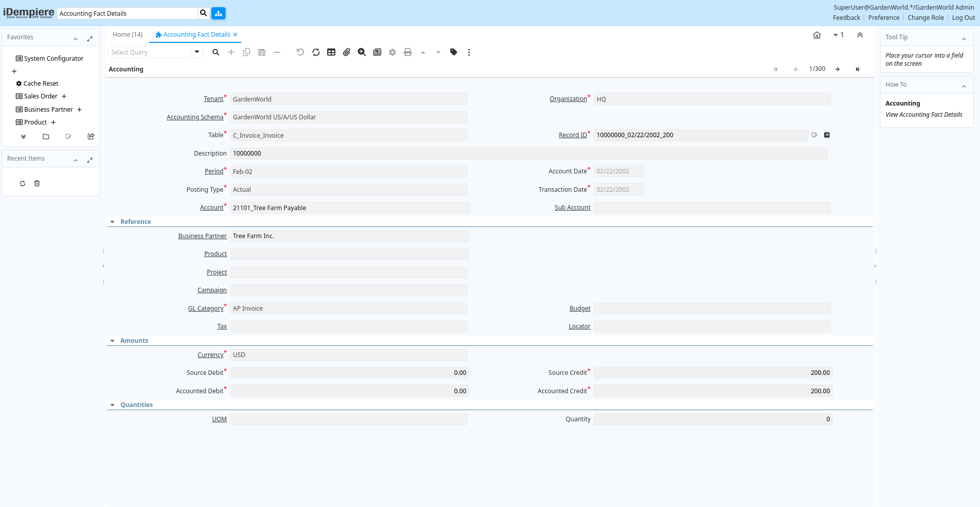Open the Attachment paperclip icon
Image resolution: width=980 pixels, height=507 pixels.
347,52
